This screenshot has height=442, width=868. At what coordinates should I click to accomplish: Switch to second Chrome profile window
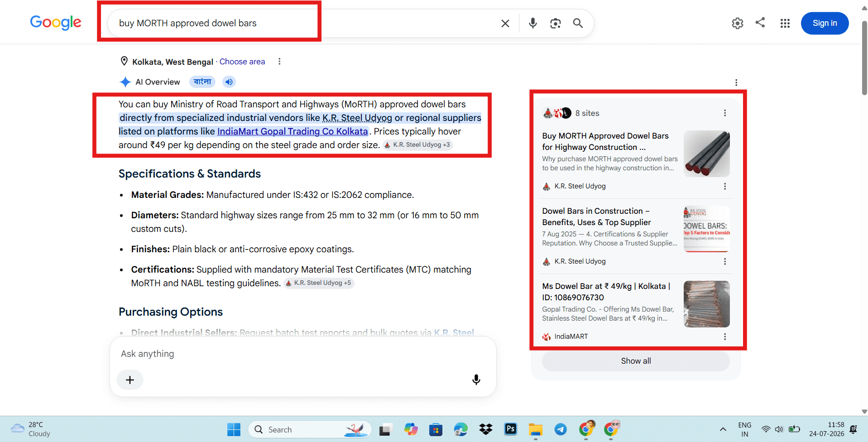(612, 428)
